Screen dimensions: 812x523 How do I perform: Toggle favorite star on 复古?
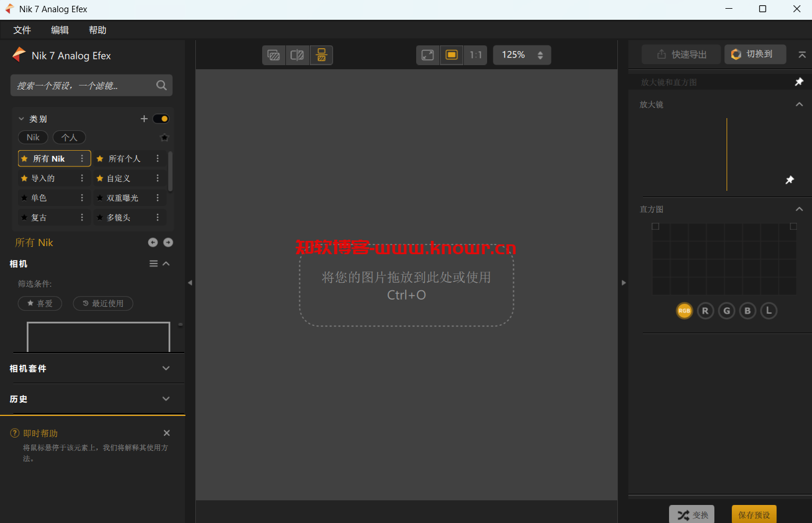coord(24,218)
